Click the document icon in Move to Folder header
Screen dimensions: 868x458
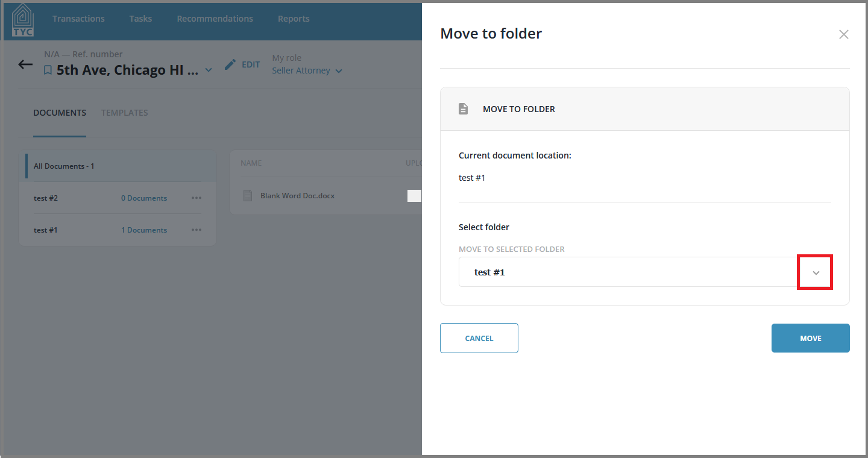[x=463, y=109]
